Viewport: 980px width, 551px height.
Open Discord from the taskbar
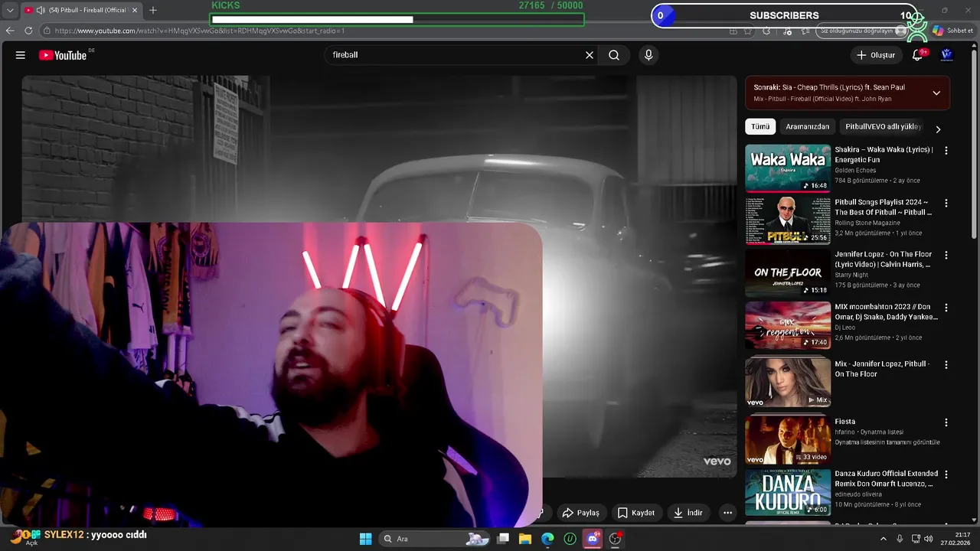593,539
